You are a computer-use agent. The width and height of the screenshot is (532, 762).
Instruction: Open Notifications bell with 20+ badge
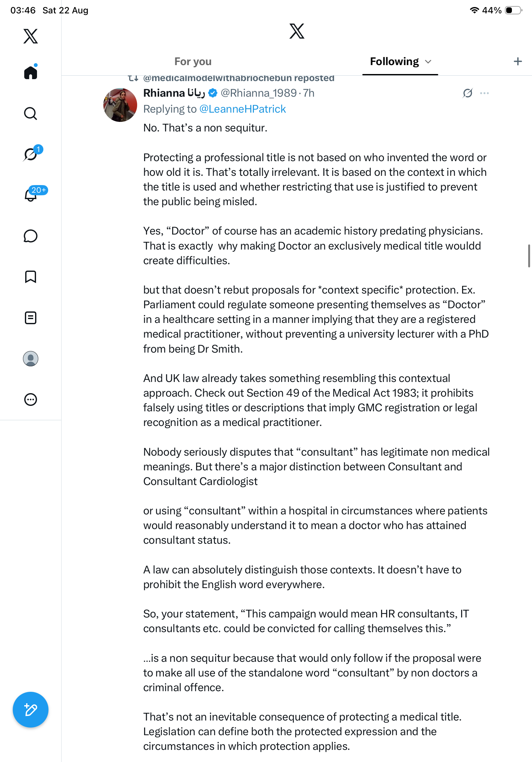pyautogui.click(x=31, y=195)
